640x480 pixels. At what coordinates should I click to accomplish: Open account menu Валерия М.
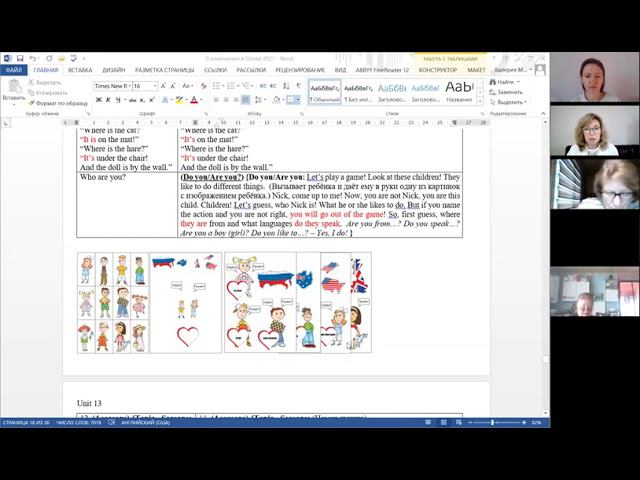click(513, 70)
